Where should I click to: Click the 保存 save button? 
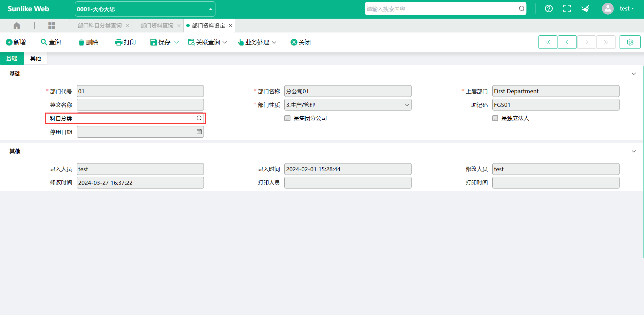(160, 42)
